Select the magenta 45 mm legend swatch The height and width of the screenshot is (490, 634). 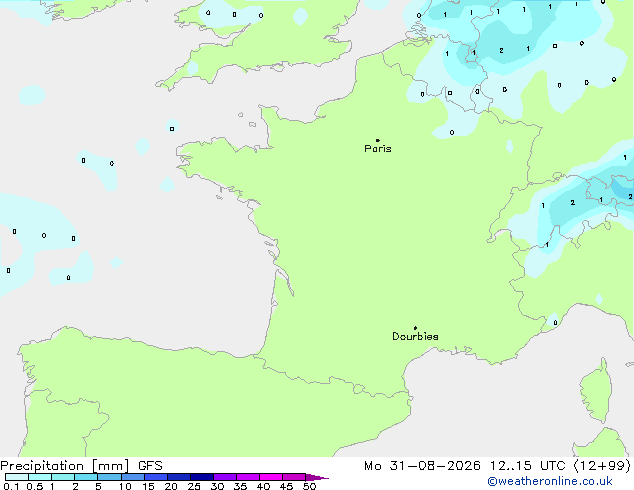click(x=294, y=477)
